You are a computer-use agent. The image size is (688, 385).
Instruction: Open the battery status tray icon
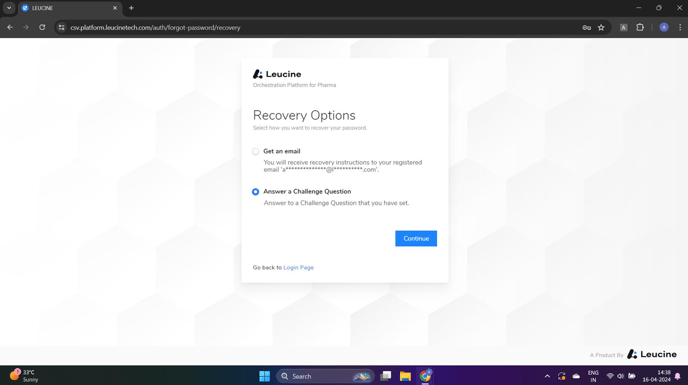pos(632,376)
